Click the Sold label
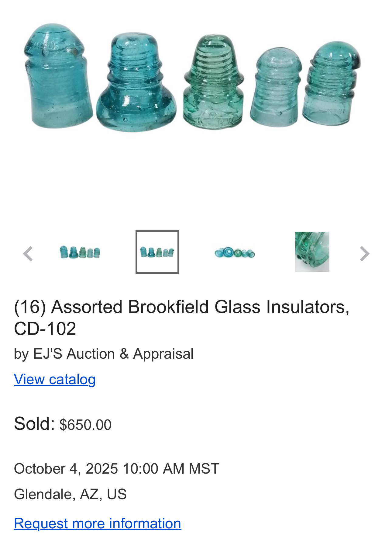 click(34, 423)
